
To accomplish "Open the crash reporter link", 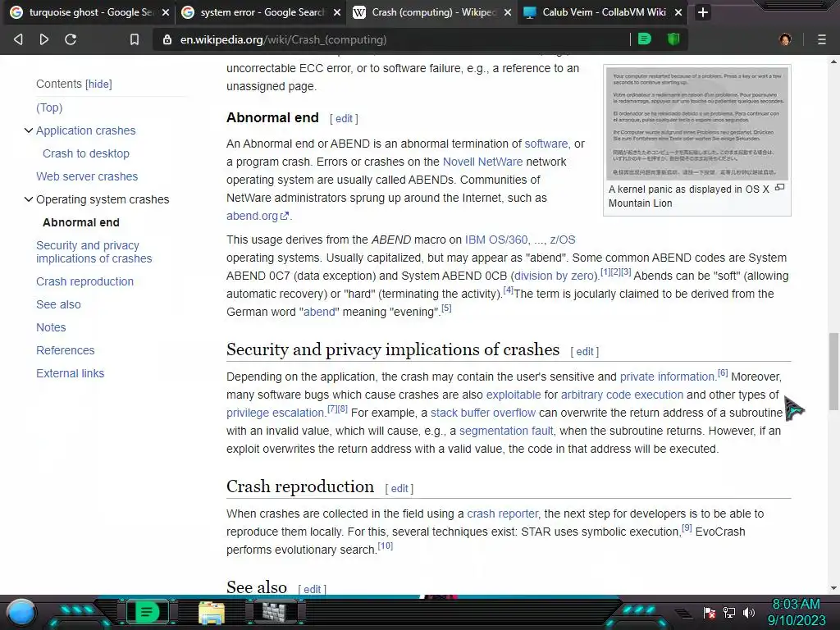I will [x=503, y=514].
